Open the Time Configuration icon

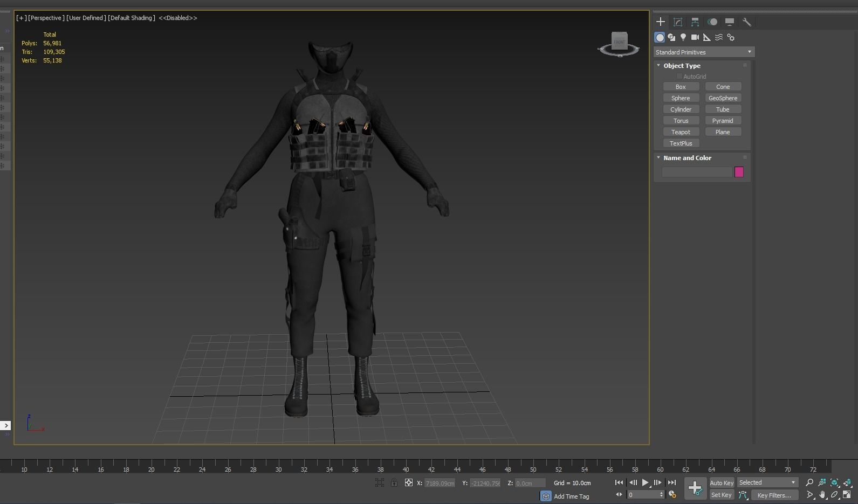(x=672, y=494)
